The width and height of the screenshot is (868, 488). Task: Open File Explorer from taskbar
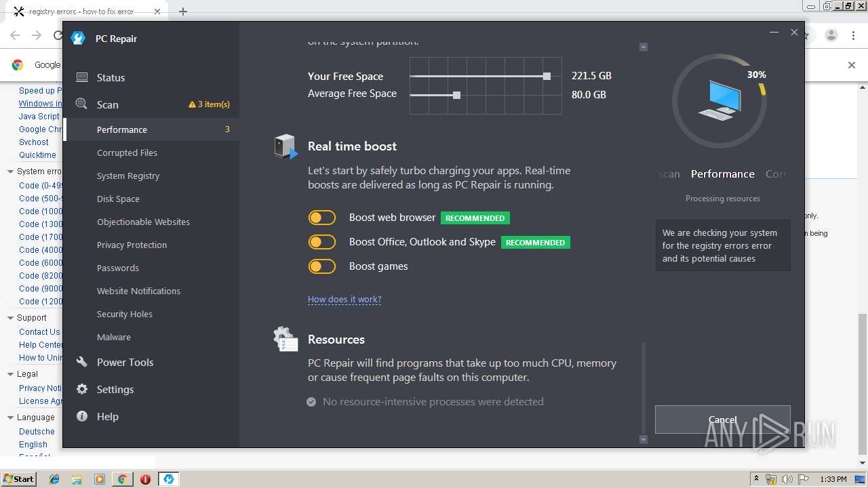[x=77, y=479]
